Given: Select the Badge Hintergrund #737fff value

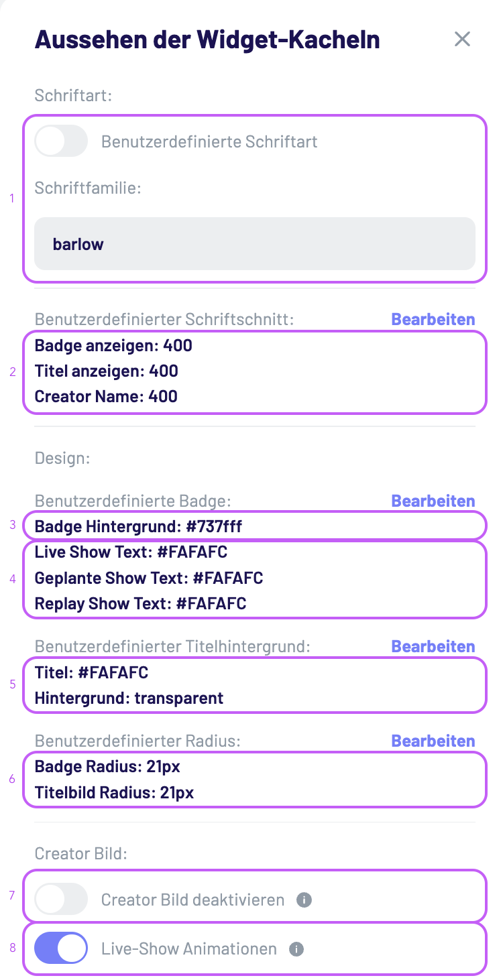Looking at the screenshot, I should 138,526.
